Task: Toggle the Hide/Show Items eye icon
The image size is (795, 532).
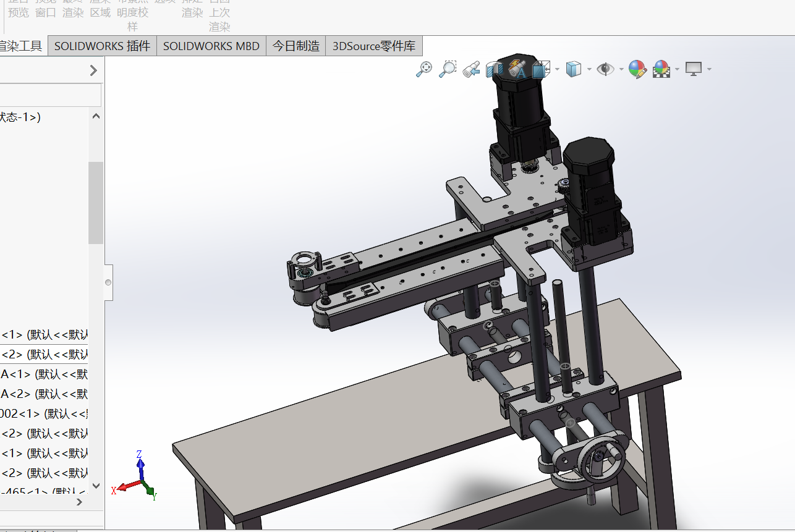Action: 605,69
